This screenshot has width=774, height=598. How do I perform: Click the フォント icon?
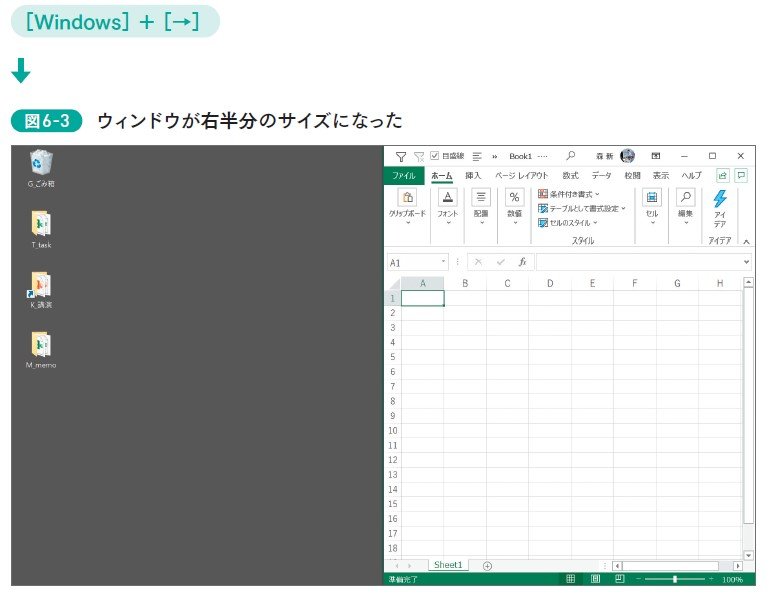point(448,198)
